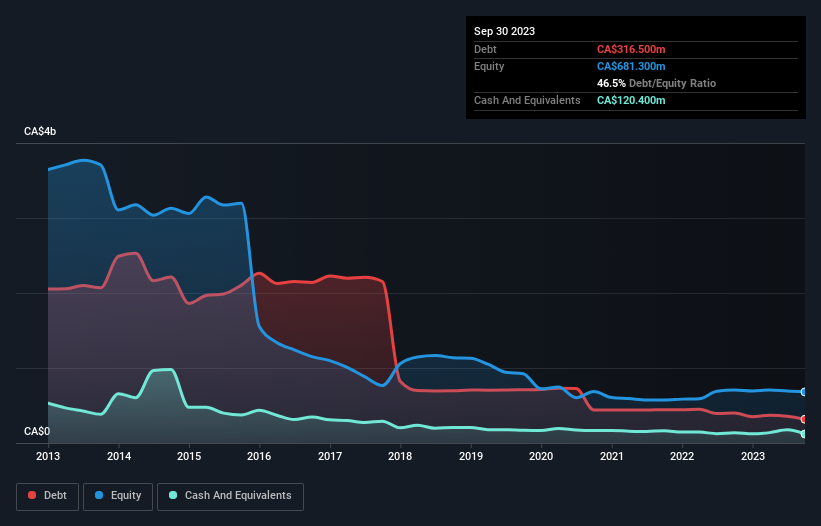Click the CA$316.500m debt value
The image size is (821, 526).
pos(631,49)
